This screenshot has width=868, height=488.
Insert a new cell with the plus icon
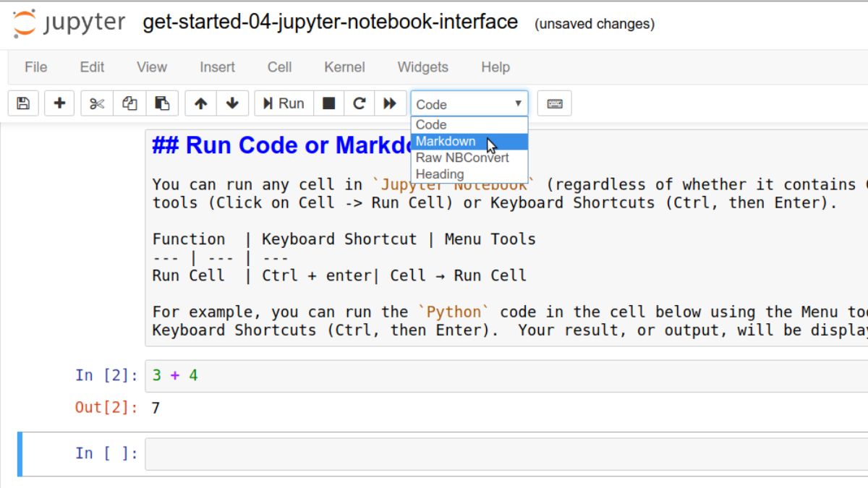coord(59,103)
